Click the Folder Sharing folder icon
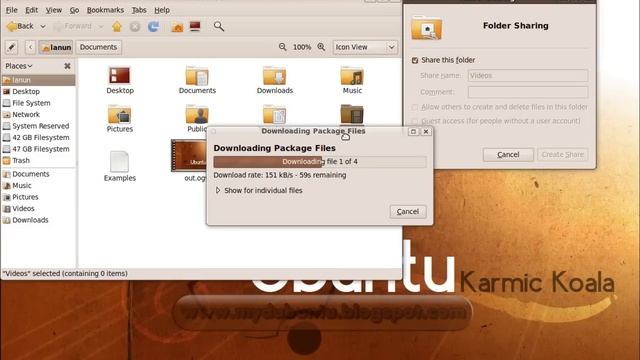 pos(427,27)
